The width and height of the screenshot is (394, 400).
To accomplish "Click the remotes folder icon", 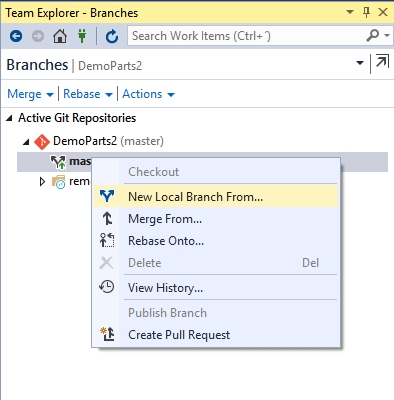I will coord(59,182).
